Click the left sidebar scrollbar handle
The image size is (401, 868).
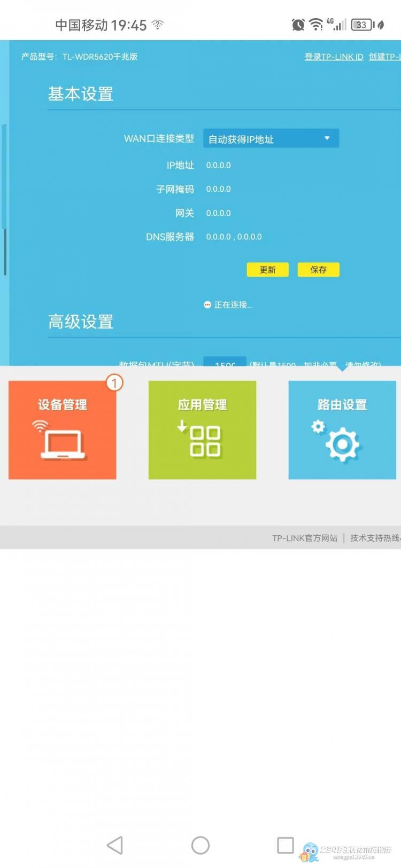tap(5, 252)
